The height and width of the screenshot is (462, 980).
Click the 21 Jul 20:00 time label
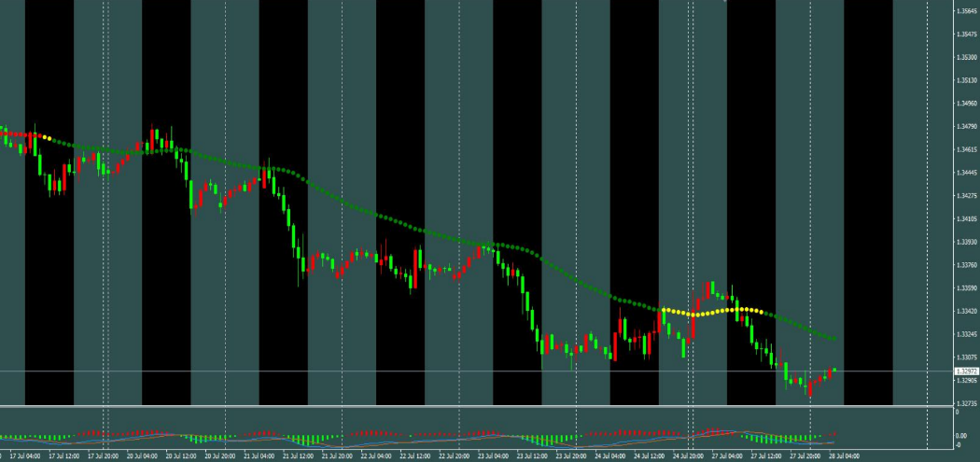tap(338, 456)
